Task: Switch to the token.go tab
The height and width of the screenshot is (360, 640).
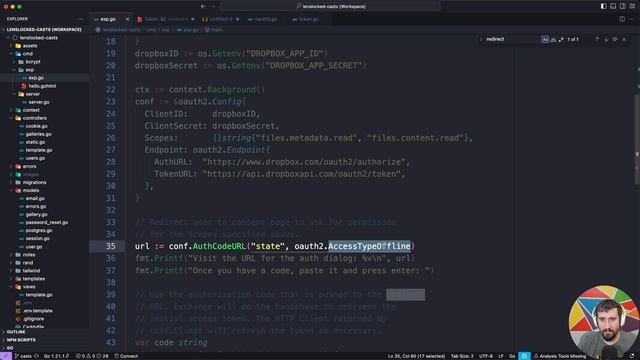Action: click(x=308, y=19)
